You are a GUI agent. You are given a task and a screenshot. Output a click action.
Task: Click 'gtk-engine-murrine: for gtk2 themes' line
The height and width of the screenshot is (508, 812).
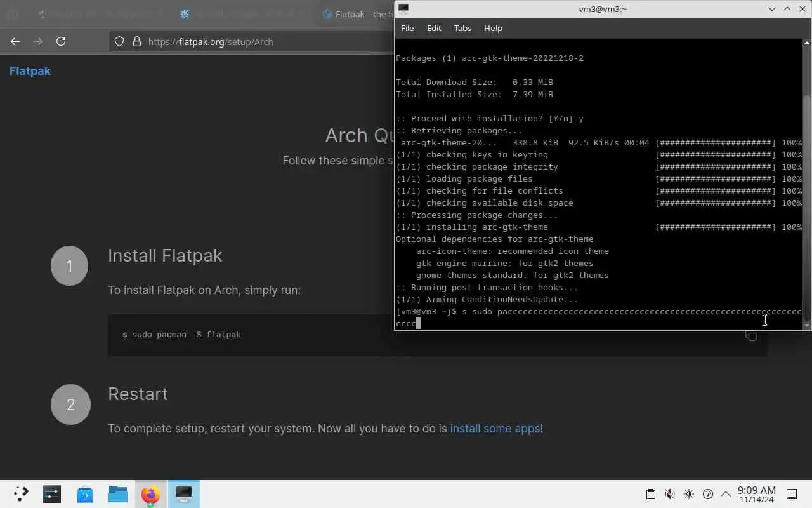[x=505, y=264]
